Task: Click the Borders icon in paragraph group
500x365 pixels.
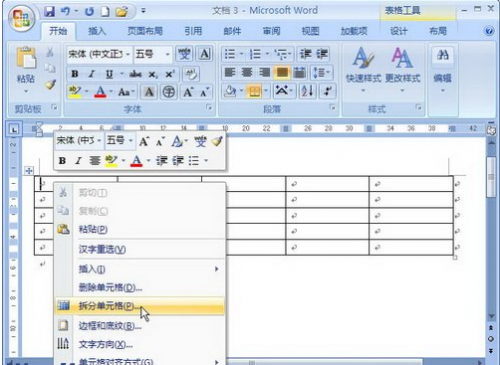Action: click(255, 91)
